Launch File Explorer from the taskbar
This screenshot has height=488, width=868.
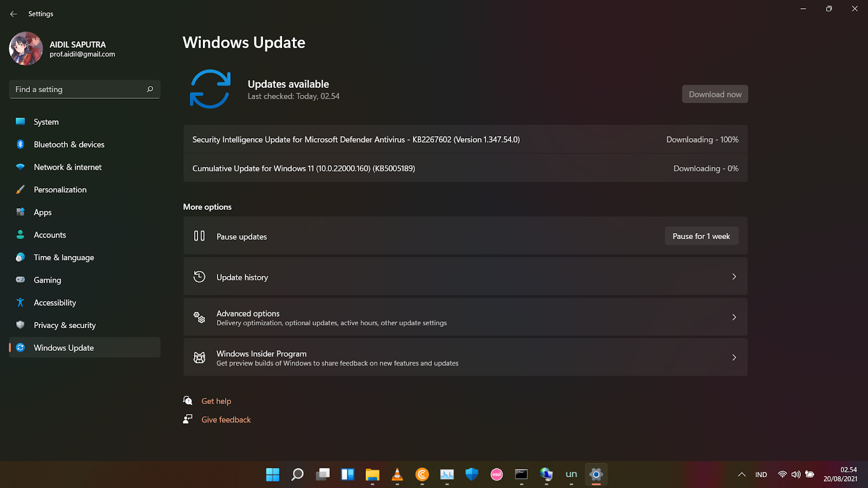point(372,474)
